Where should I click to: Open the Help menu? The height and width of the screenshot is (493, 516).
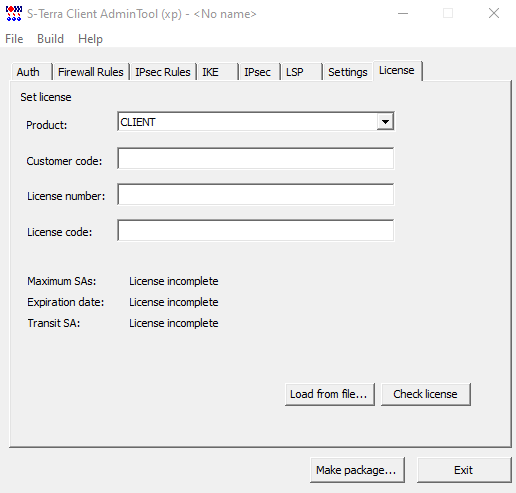click(x=90, y=39)
